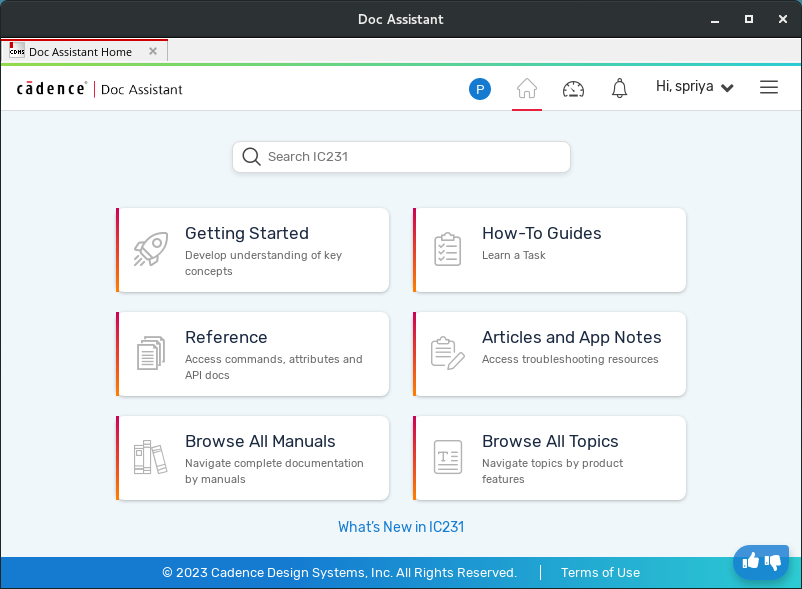802x589 pixels.
Task: Click the clipboard checklist How-To Guides icon
Action: 448,250
